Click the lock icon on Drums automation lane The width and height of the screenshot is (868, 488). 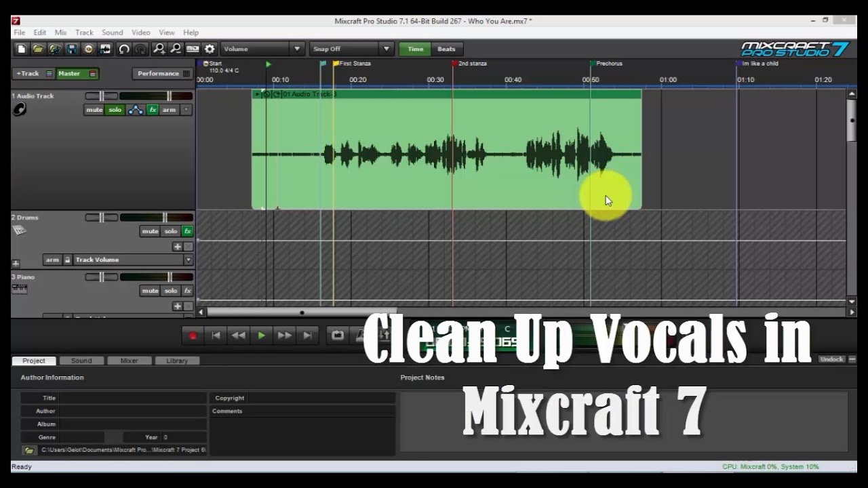click(x=67, y=260)
